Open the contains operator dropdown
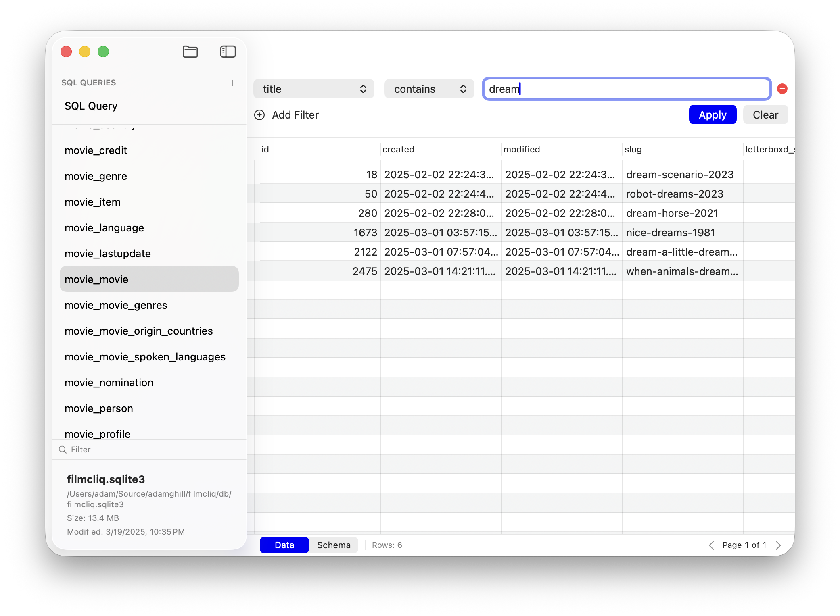Viewport: 840px width, 616px height. [429, 89]
